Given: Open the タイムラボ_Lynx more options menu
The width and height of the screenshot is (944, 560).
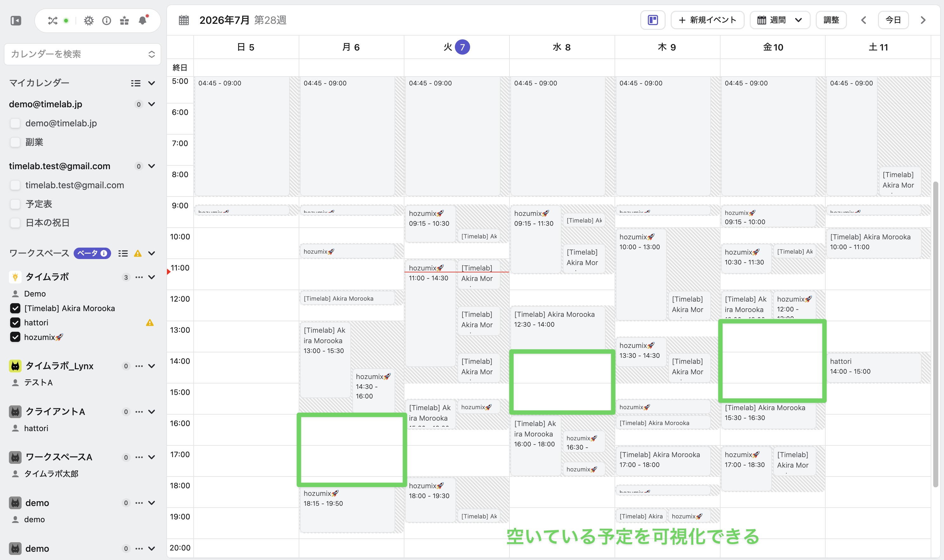Looking at the screenshot, I should tap(139, 366).
